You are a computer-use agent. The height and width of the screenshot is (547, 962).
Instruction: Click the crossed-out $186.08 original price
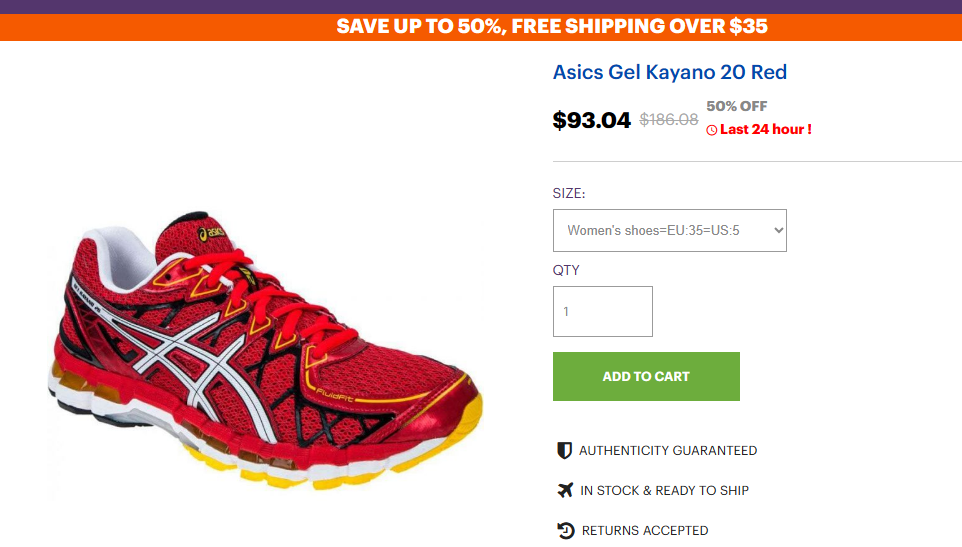pos(669,120)
